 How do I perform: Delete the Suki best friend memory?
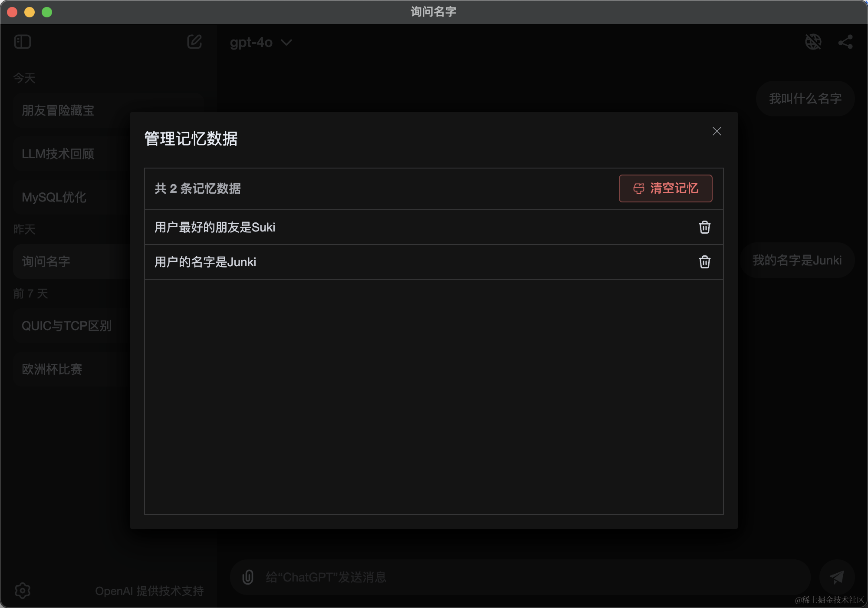(x=704, y=227)
